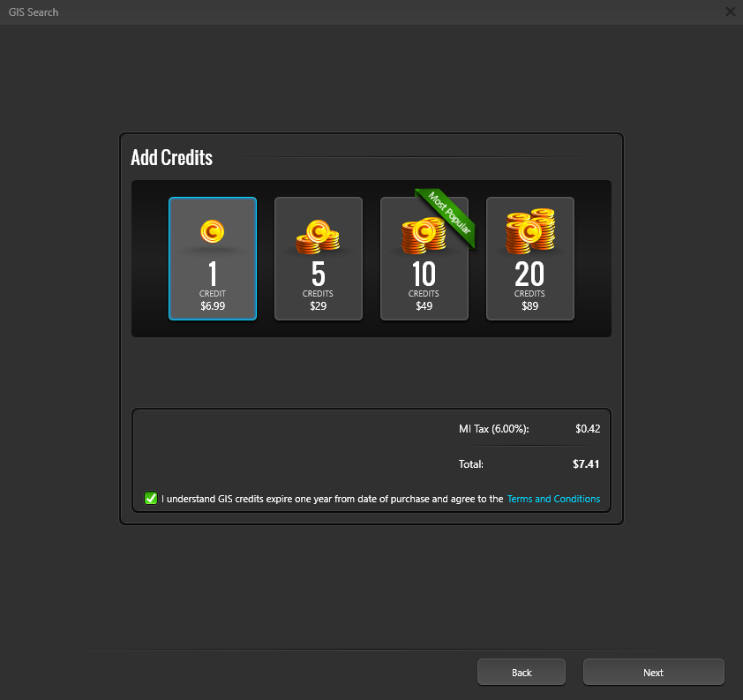
Task: Click the 10 credits coin pile icon
Action: click(x=421, y=234)
